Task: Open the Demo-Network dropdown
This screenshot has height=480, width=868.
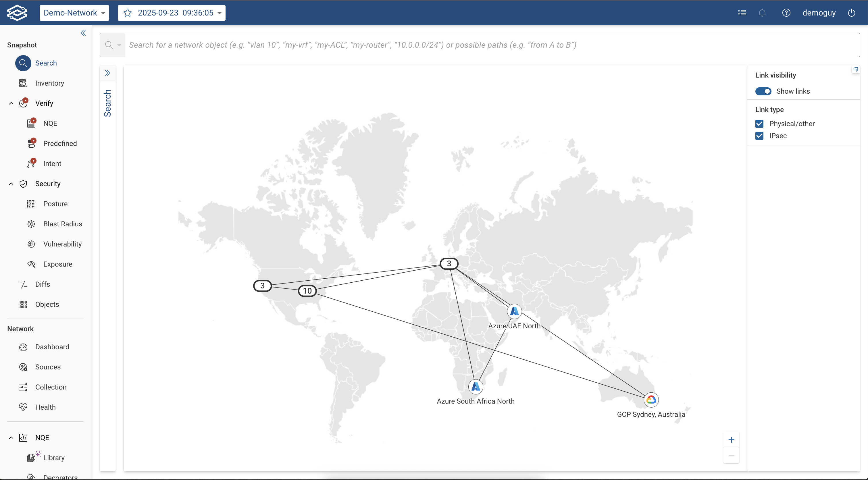Action: coord(74,13)
